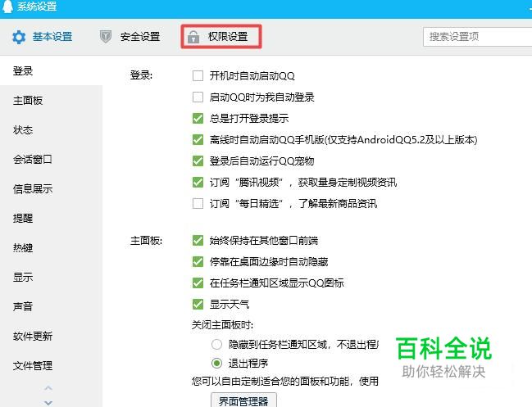Enable 启动QQ时为我自动登录 checkbox
This screenshot has width=532, height=407.
point(198,97)
